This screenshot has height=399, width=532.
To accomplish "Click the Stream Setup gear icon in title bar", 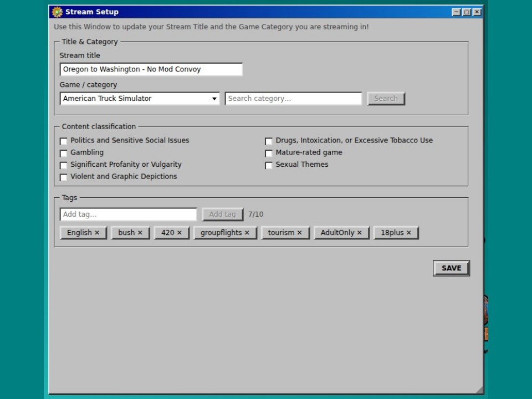I will click(x=57, y=12).
